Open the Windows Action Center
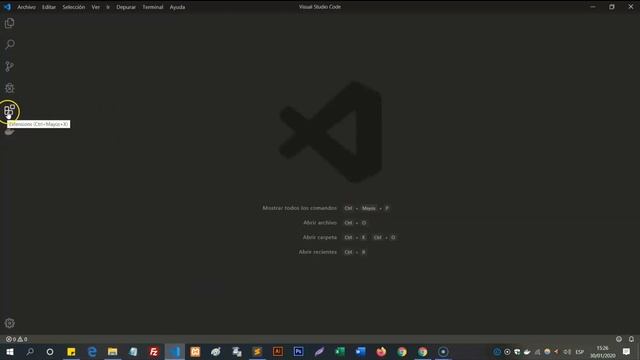 pyautogui.click(x=627, y=352)
